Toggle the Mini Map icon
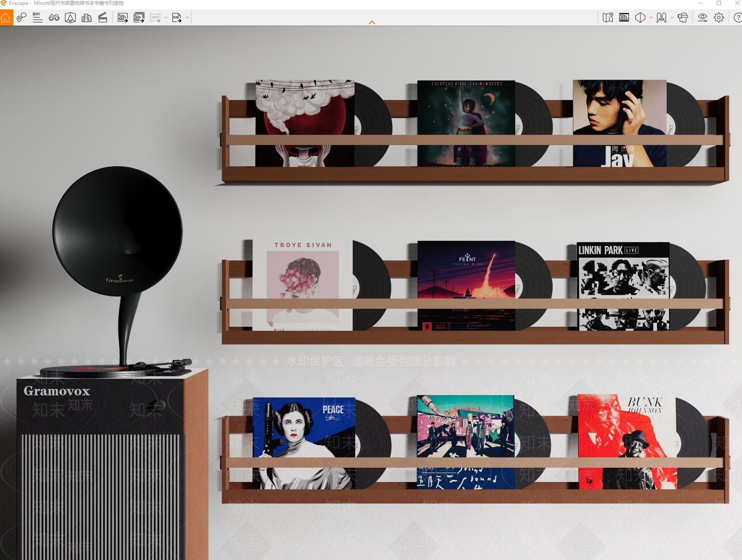This screenshot has height=560, width=742. click(608, 18)
